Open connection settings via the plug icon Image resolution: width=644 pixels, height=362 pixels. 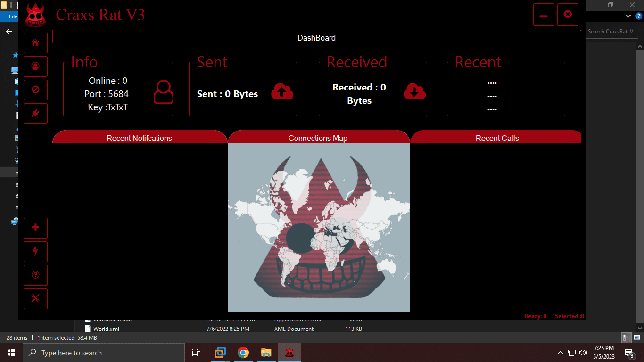(x=35, y=113)
